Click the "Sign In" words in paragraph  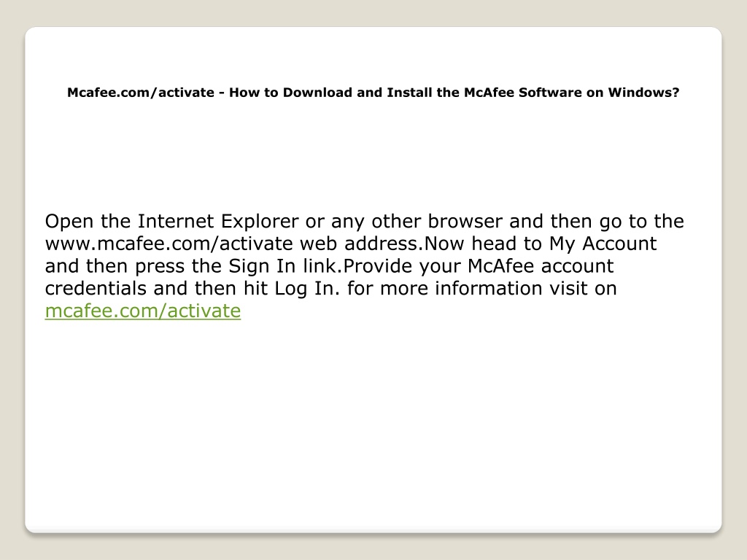262,267
